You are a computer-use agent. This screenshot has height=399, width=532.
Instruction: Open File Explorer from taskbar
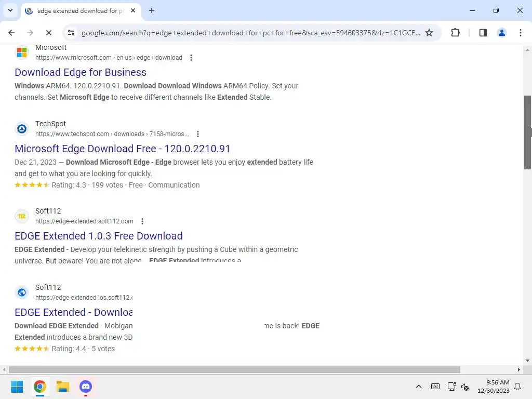click(x=63, y=387)
